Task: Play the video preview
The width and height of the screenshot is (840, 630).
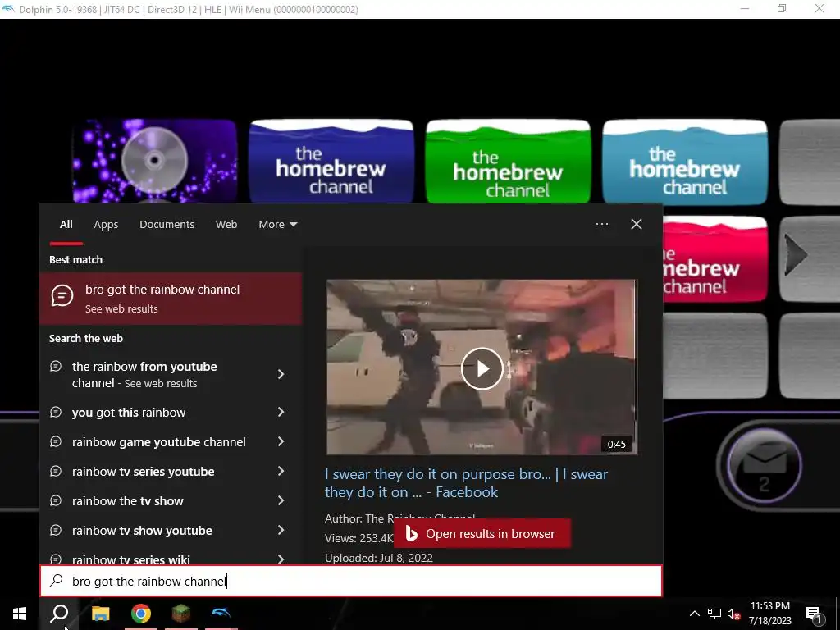Action: click(482, 368)
